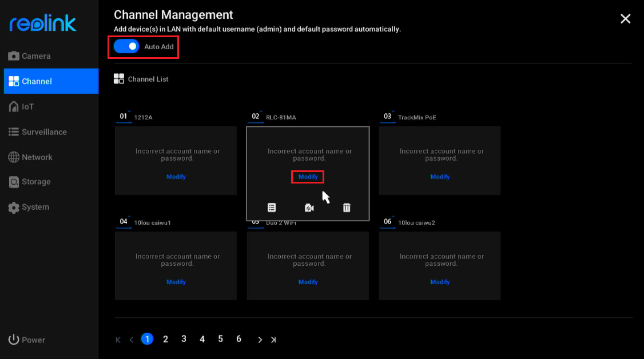
Task: Open the IoT sidebar section
Action: (51, 107)
